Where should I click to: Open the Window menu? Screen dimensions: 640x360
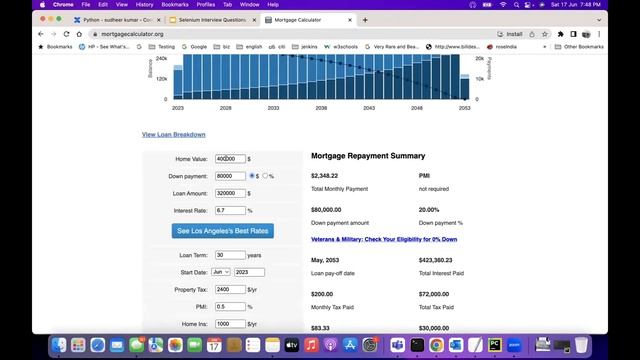(249, 5)
